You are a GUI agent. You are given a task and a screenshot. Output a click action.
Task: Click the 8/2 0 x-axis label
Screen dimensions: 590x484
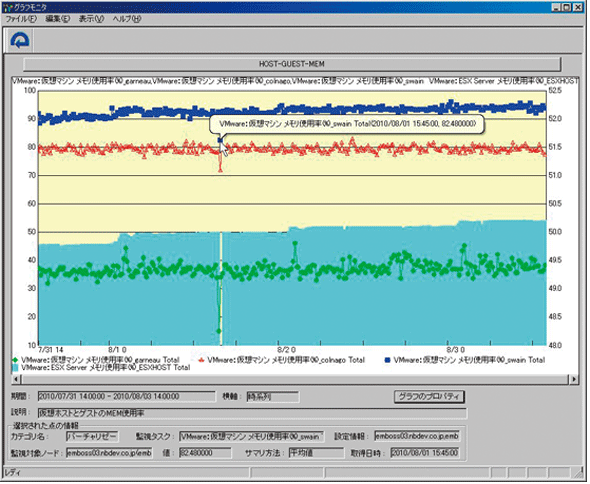click(x=286, y=350)
